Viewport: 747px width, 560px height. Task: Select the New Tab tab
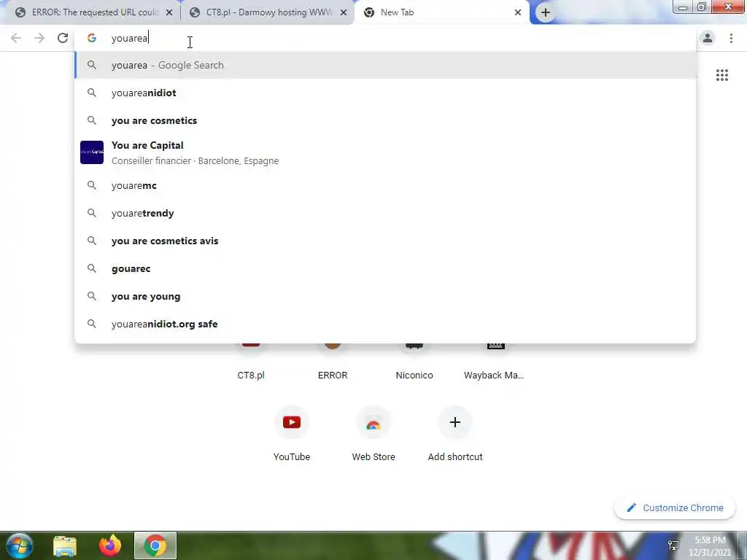click(441, 12)
